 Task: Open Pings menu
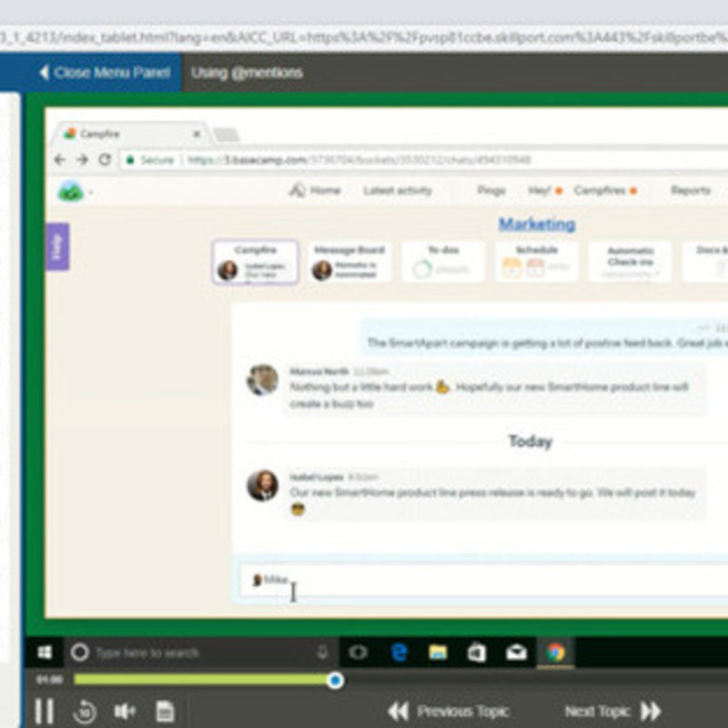[491, 190]
